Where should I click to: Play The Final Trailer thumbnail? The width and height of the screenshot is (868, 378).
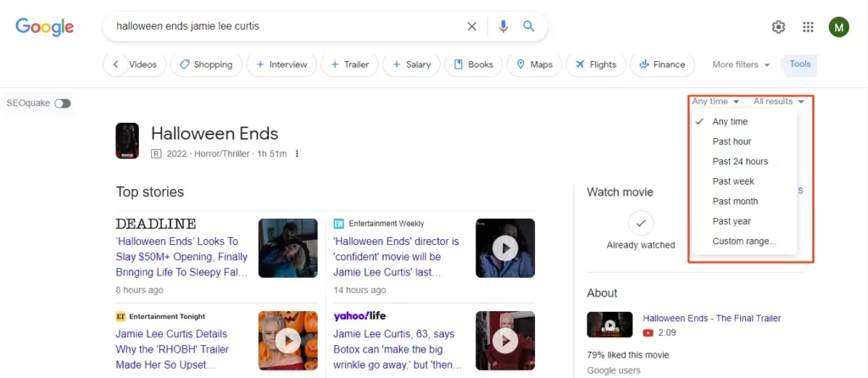(609, 325)
